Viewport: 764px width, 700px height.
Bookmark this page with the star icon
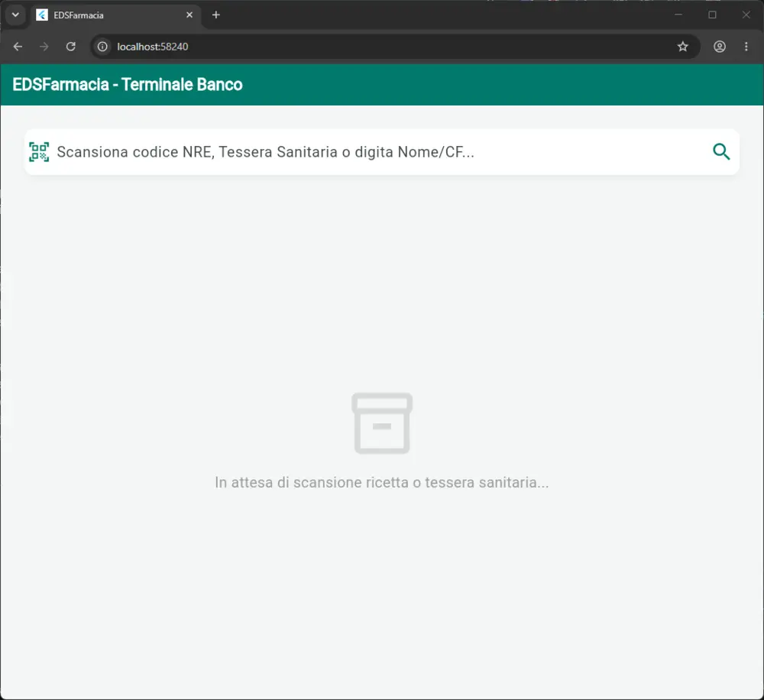point(682,47)
